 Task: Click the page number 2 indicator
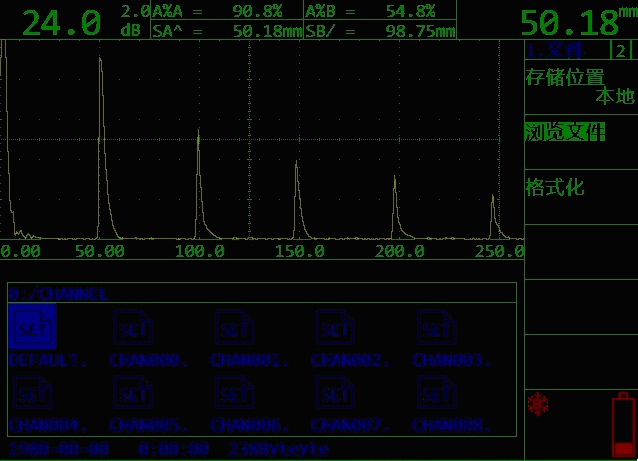[621, 51]
